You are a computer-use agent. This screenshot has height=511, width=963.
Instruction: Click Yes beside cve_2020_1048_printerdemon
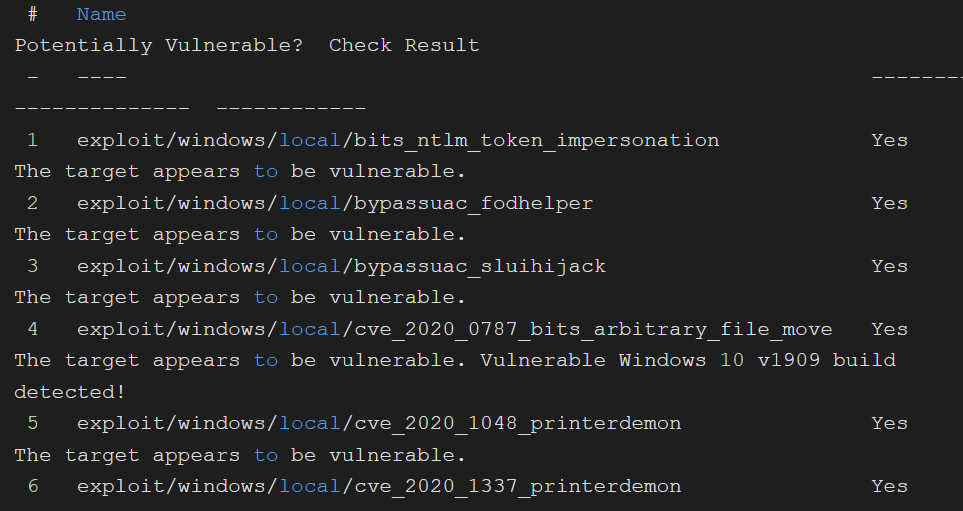(889, 423)
